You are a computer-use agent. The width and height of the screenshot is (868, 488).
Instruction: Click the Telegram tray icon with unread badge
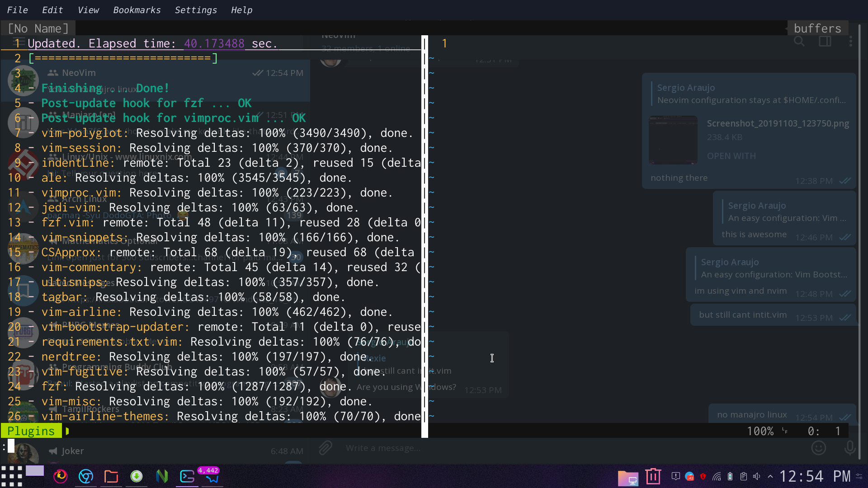[x=689, y=476]
